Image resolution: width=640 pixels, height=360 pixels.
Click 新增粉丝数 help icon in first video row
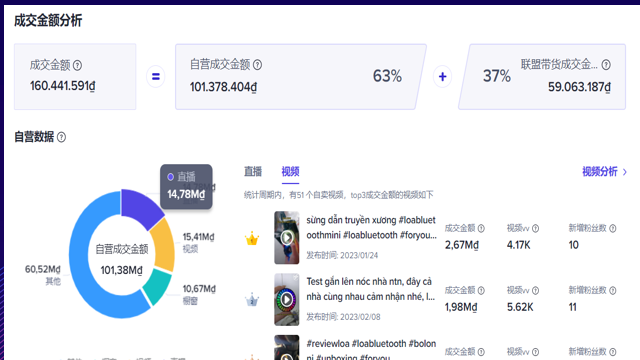click(613, 229)
